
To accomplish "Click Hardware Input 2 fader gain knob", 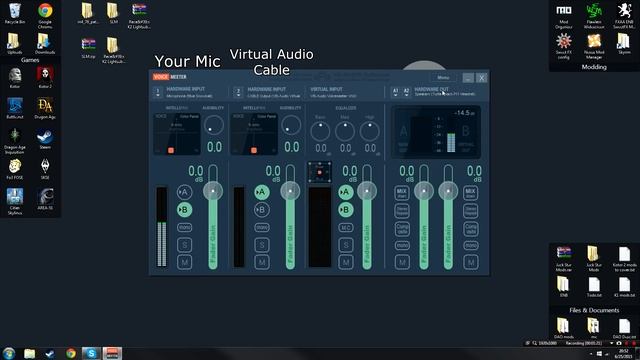I will pos(290,191).
